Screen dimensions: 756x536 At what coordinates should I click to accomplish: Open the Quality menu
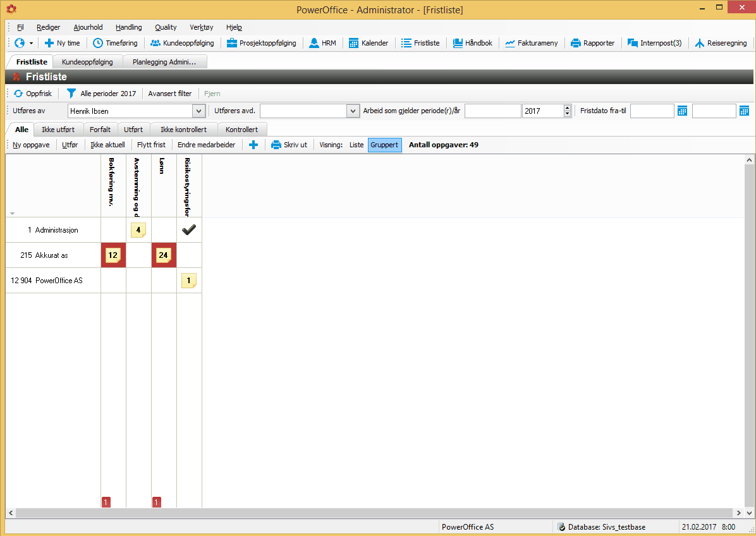pyautogui.click(x=166, y=27)
